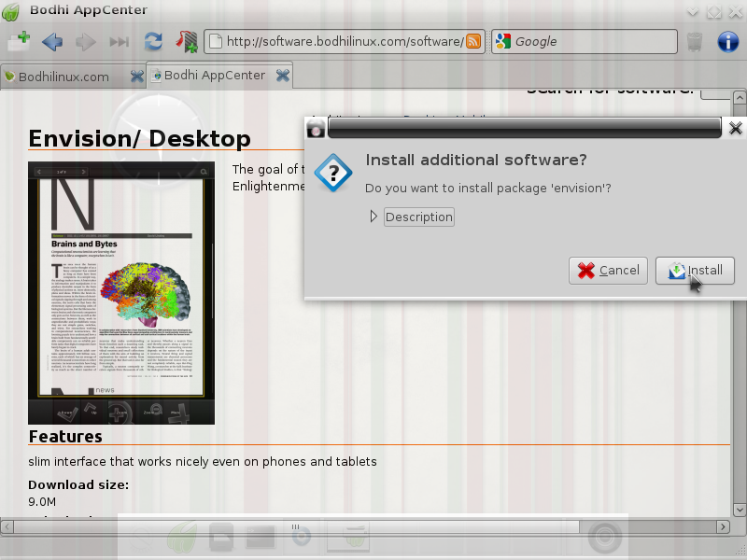Close the install dialog with the X
Screen dimensions: 747x560
(735, 128)
